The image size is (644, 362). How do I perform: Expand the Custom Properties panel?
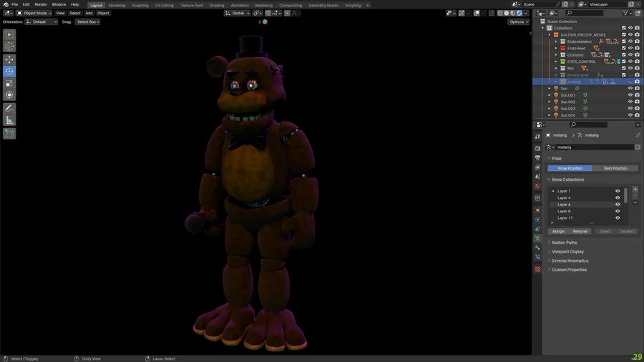pos(569,270)
